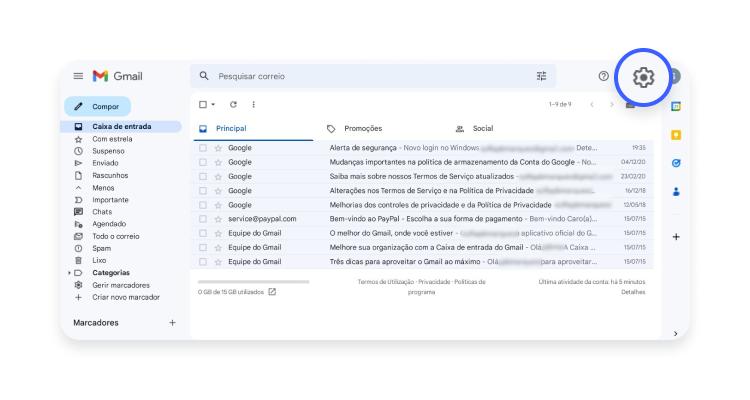
Task: Click the 1-9 de 9 counter
Action: click(560, 104)
